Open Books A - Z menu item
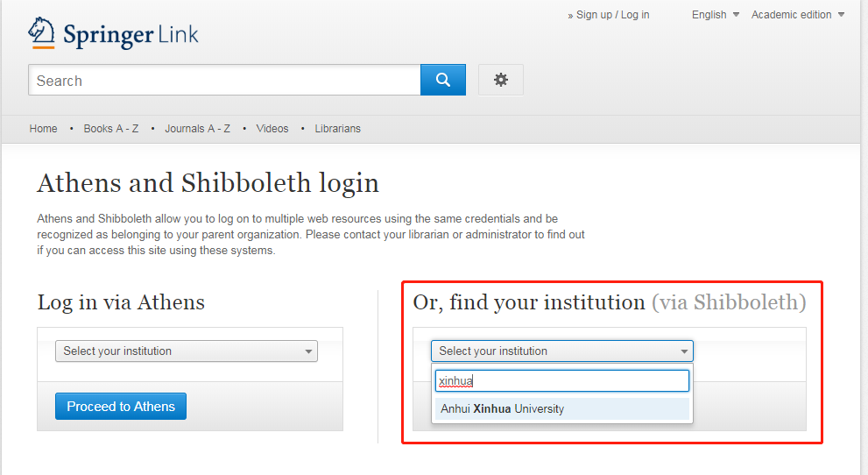This screenshot has width=868, height=475. 111,129
